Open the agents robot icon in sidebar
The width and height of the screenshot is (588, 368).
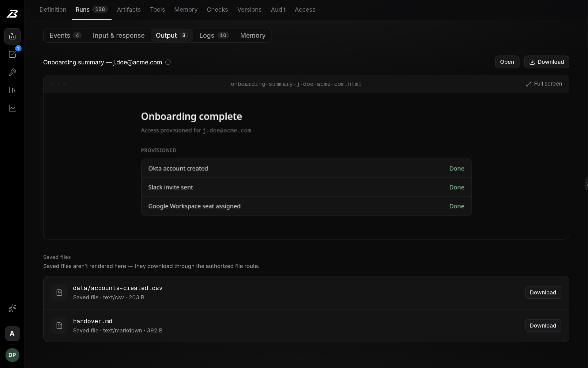click(12, 36)
